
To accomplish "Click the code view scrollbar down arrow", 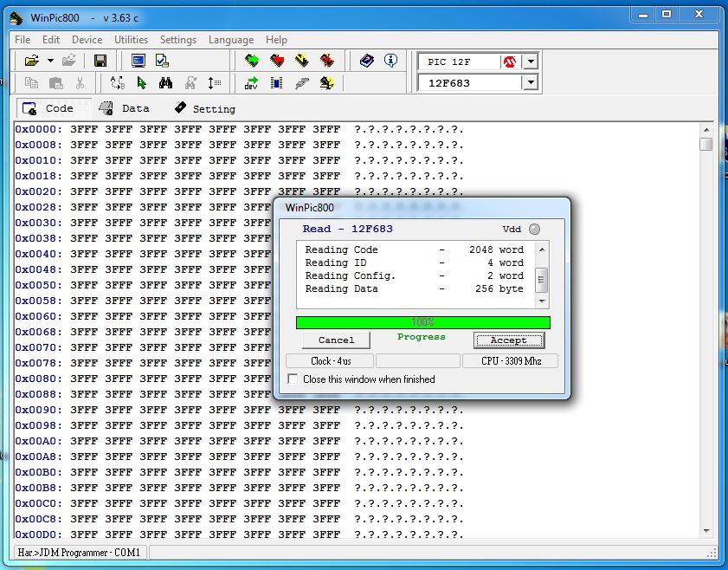I will 706,530.
